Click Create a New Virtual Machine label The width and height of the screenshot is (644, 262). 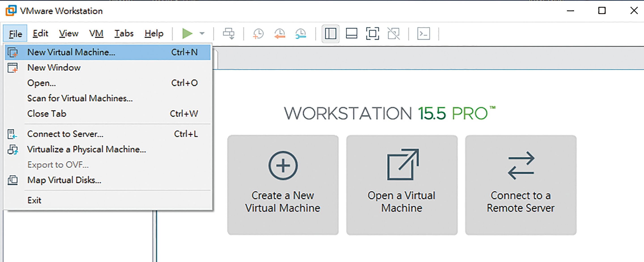coord(283,202)
